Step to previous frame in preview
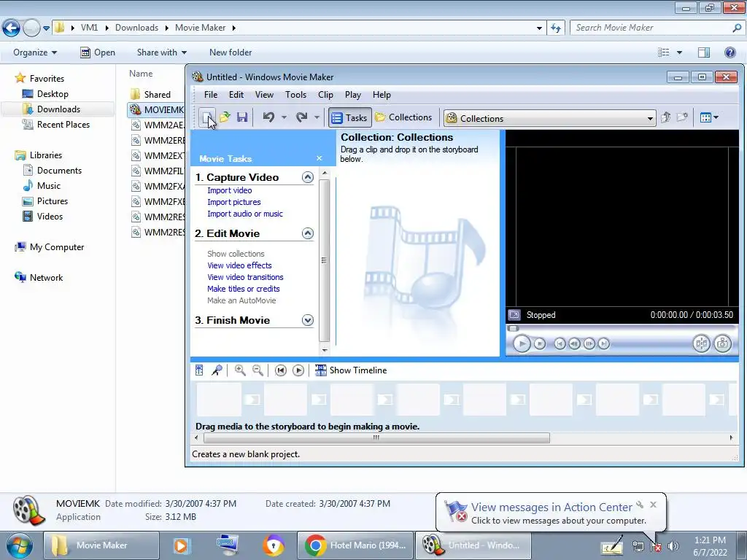Image resolution: width=747 pixels, height=560 pixels. (575, 343)
